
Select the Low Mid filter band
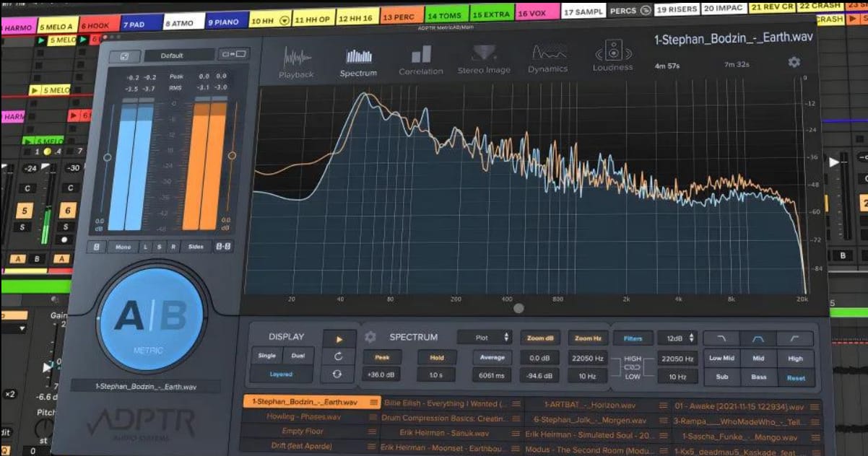[721, 358]
